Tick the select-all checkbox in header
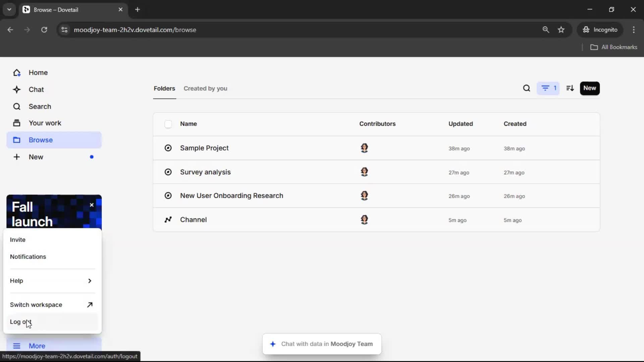Screen dimensions: 644x362 (168, 124)
